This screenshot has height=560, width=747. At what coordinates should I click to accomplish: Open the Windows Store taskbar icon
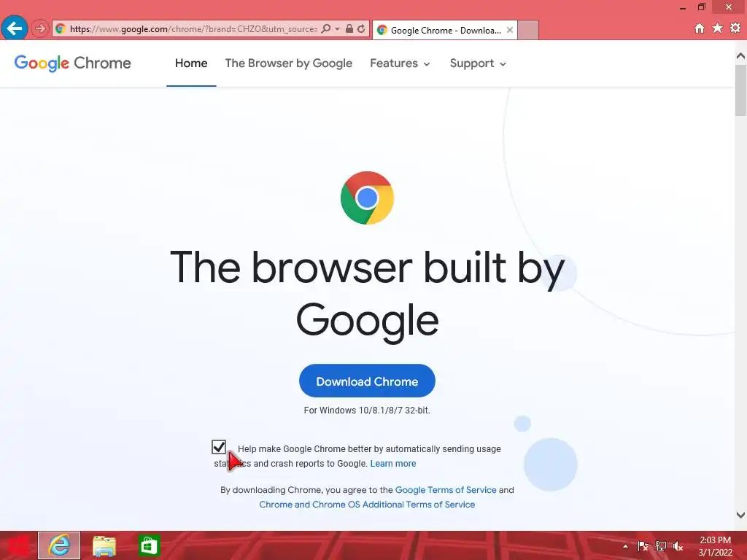pos(149,545)
